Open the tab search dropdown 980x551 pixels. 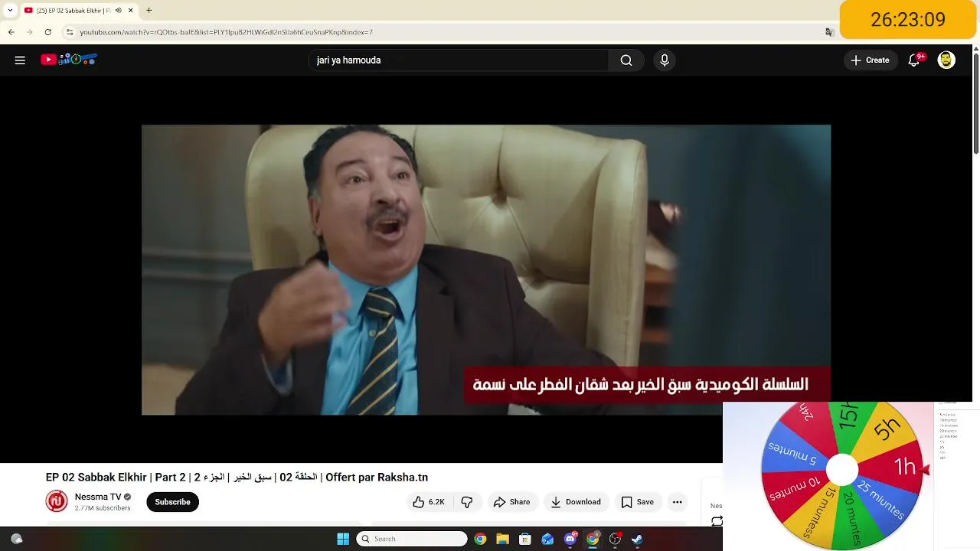(10, 11)
